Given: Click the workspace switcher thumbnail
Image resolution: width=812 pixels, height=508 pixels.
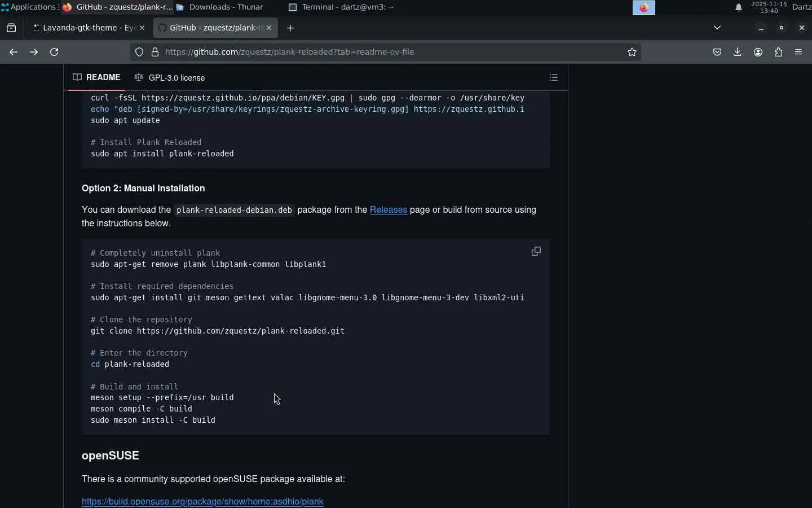Looking at the screenshot, I should (x=643, y=7).
